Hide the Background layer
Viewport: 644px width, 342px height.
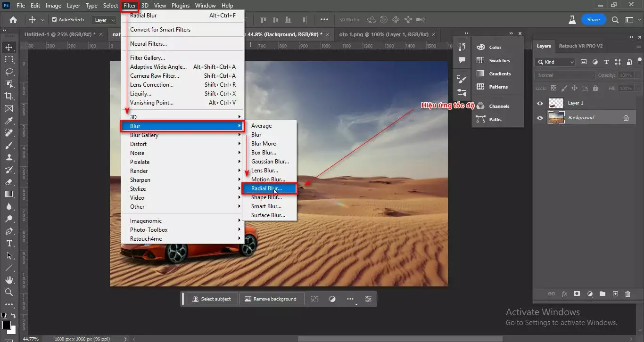tap(540, 117)
